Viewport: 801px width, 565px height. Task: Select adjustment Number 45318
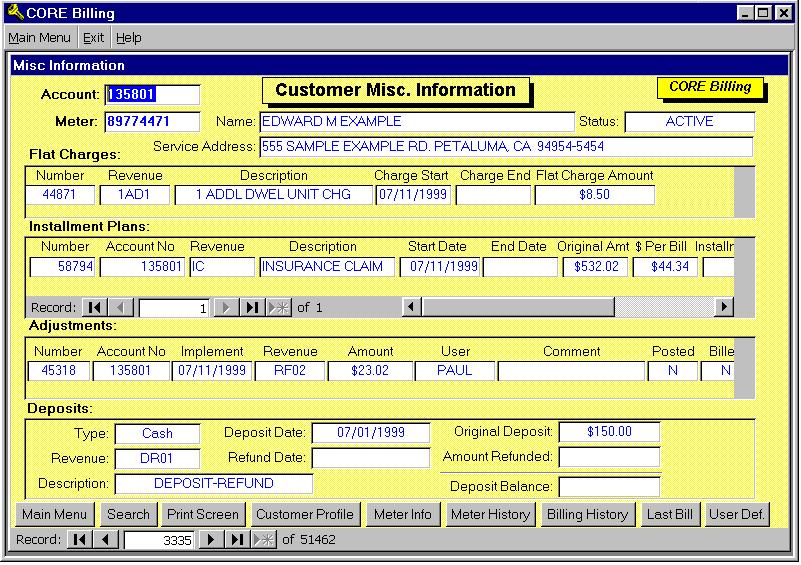tap(59, 371)
